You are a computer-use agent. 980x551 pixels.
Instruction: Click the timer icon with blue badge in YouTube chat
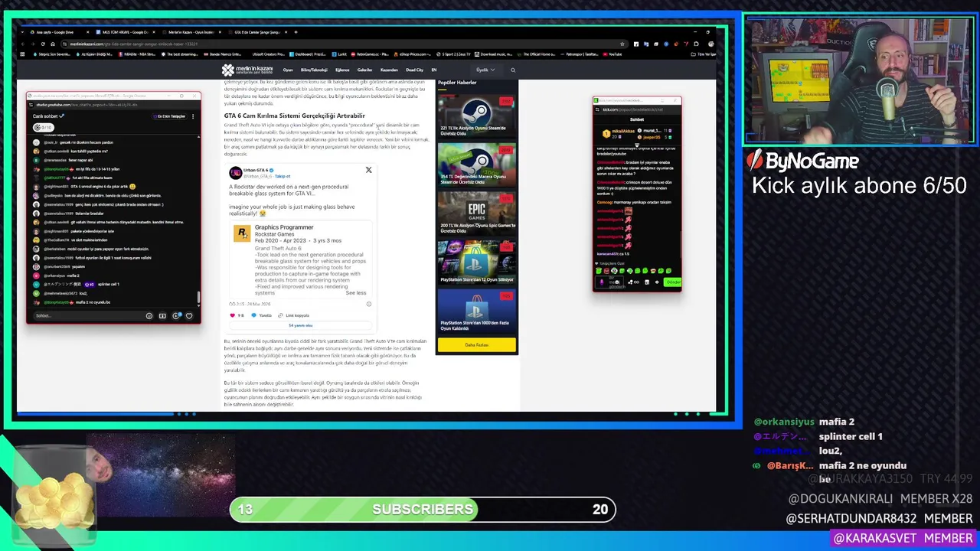pyautogui.click(x=176, y=315)
